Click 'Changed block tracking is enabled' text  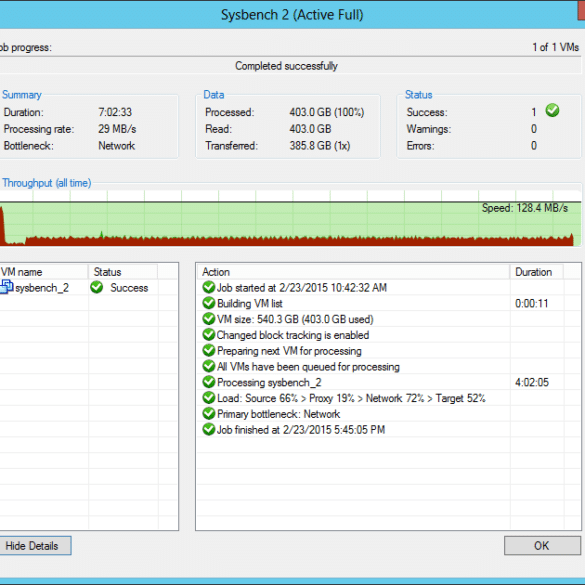(x=293, y=335)
